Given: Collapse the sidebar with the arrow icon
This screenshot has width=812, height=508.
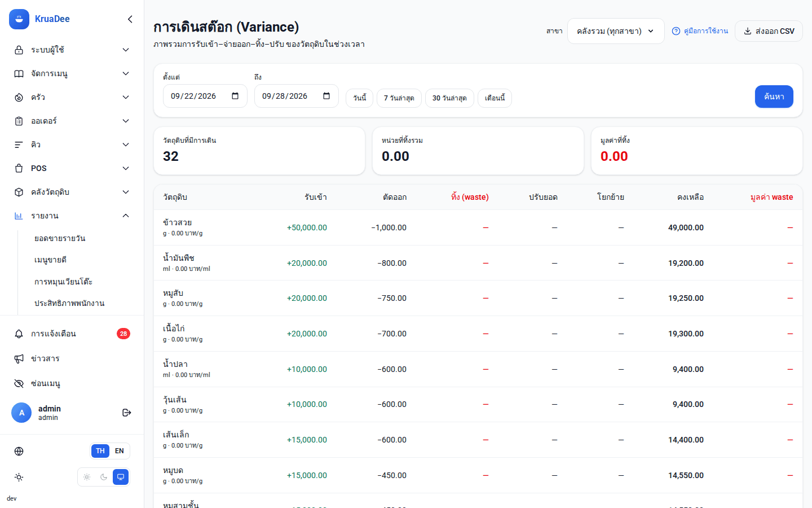Looking at the screenshot, I should pyautogui.click(x=130, y=19).
